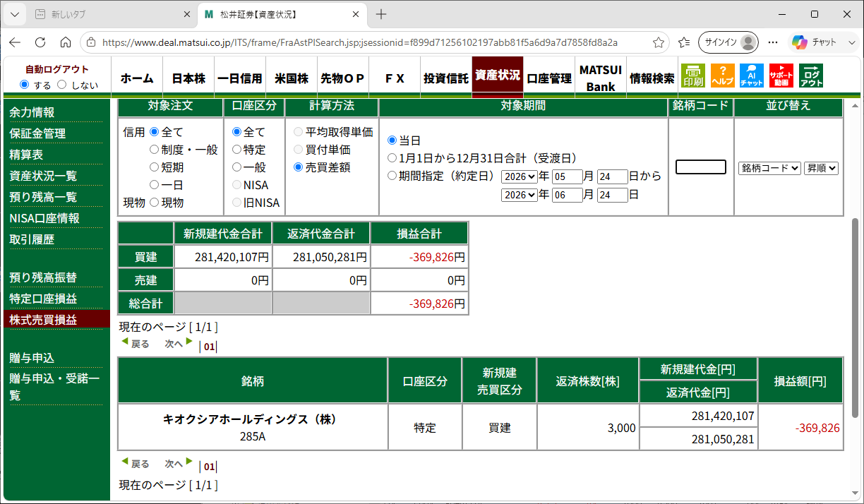Open the 一日信用 menu
The height and width of the screenshot is (504, 864).
point(240,78)
